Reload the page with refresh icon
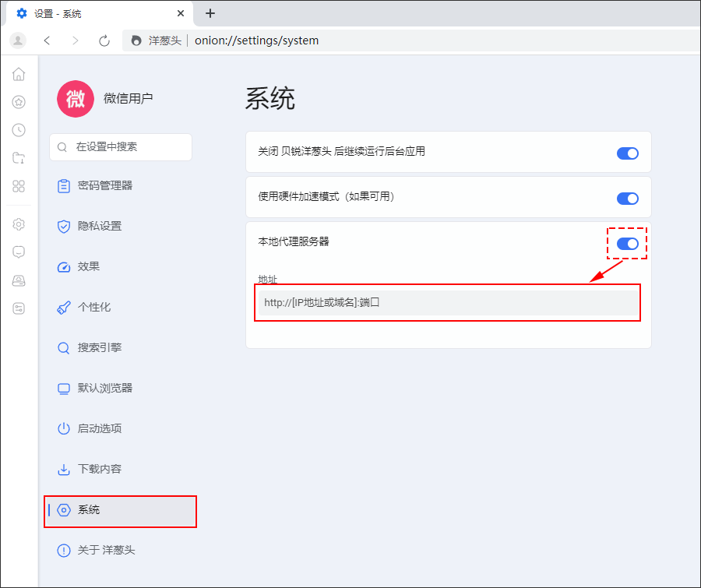701x588 pixels. [104, 40]
